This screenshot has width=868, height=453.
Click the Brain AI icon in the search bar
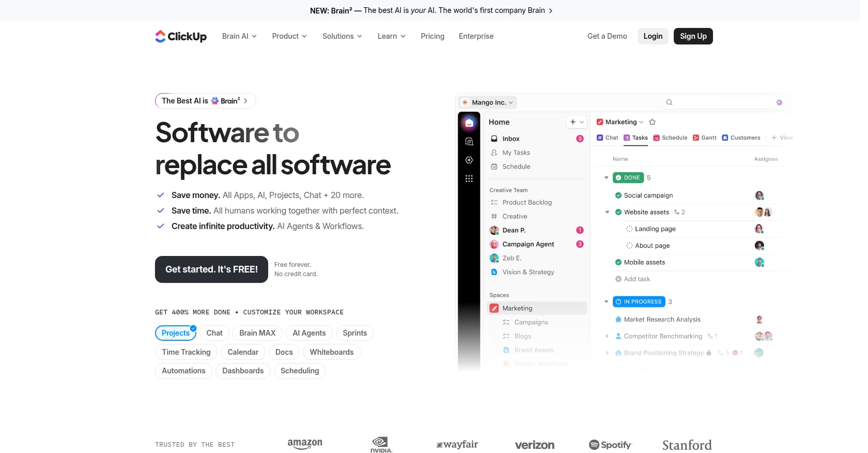(x=779, y=102)
